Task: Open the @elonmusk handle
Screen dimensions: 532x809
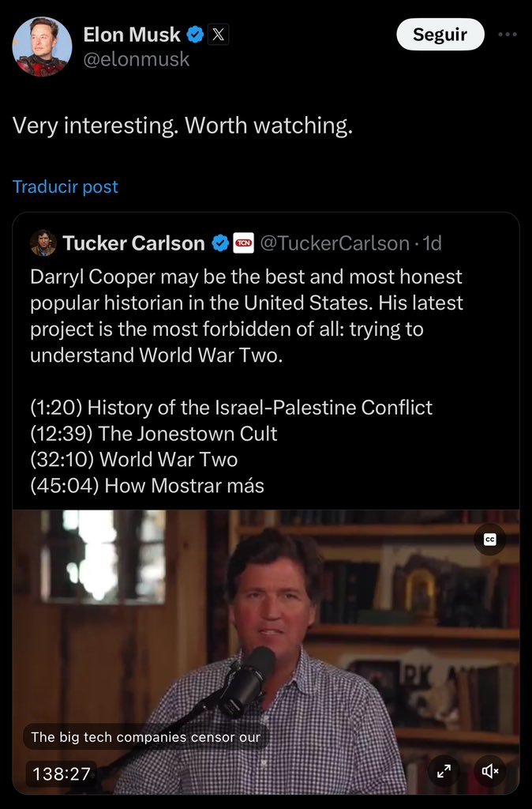Action: pos(137,59)
